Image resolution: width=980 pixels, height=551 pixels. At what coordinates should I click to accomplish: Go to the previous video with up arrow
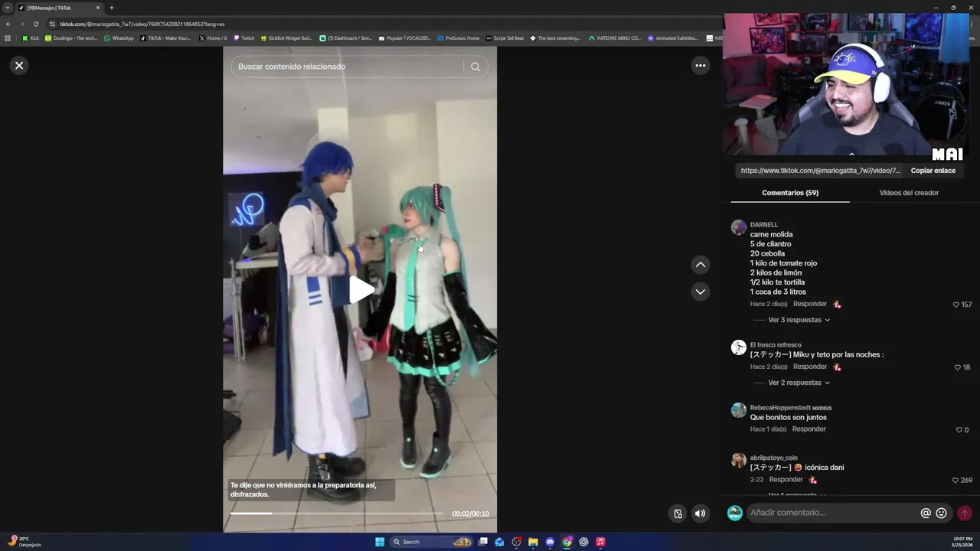[700, 265]
